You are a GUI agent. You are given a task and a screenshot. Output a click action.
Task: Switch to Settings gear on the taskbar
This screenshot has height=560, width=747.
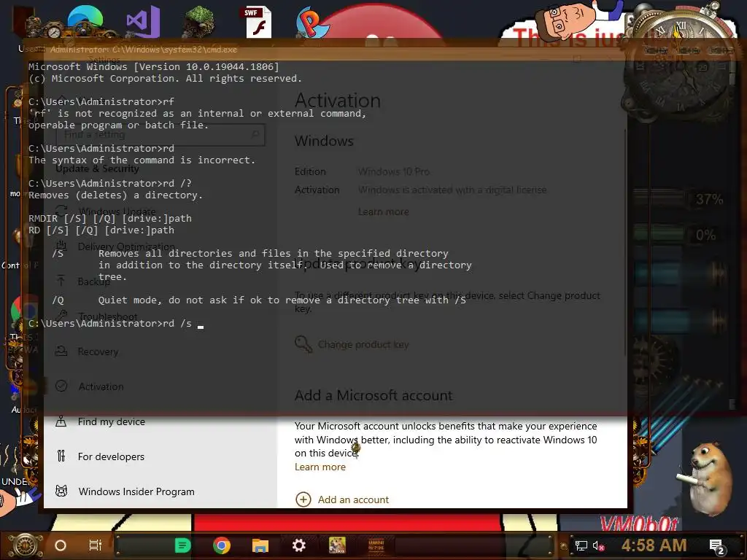[x=298, y=545]
